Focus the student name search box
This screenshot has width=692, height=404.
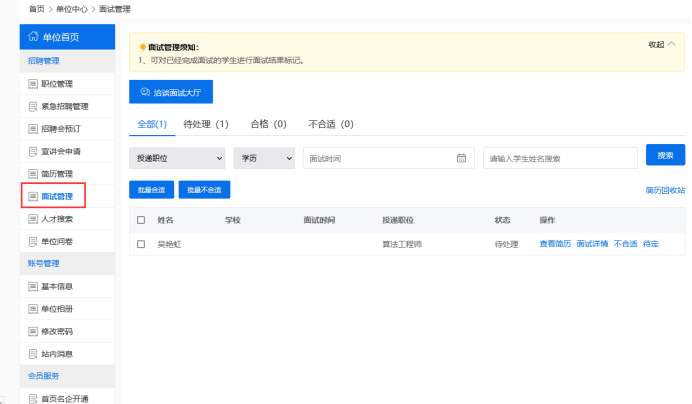pos(560,158)
